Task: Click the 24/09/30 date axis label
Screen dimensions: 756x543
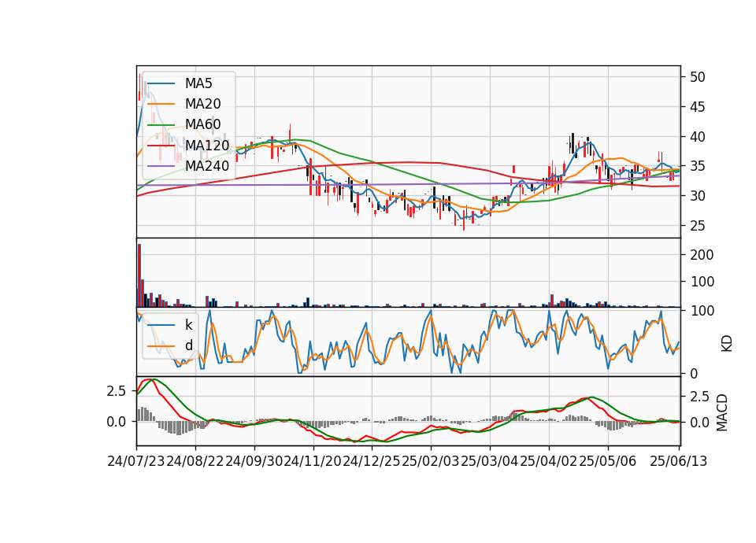Action: 254,461
